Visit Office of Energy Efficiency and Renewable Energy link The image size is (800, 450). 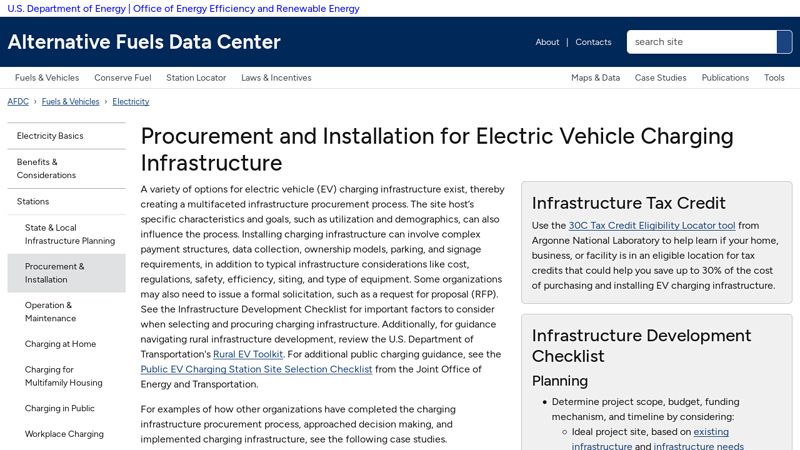pyautogui.click(x=246, y=9)
